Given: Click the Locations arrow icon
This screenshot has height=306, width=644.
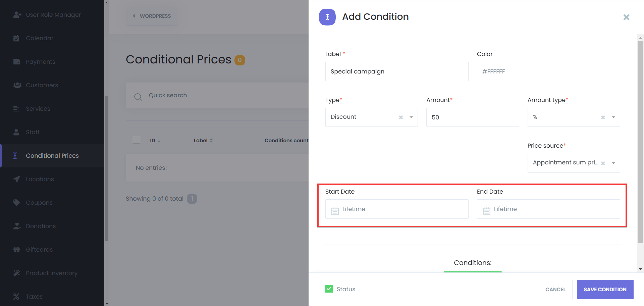Looking at the screenshot, I should point(16,179).
